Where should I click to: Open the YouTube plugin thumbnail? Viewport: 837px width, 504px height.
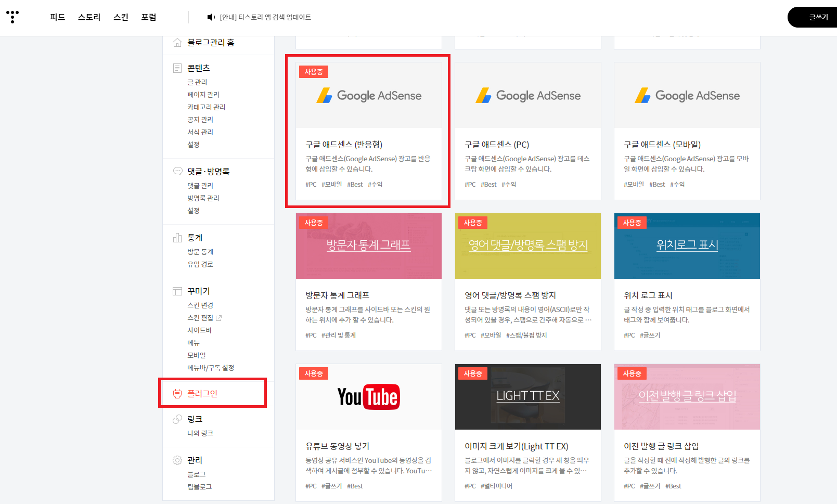pos(369,397)
